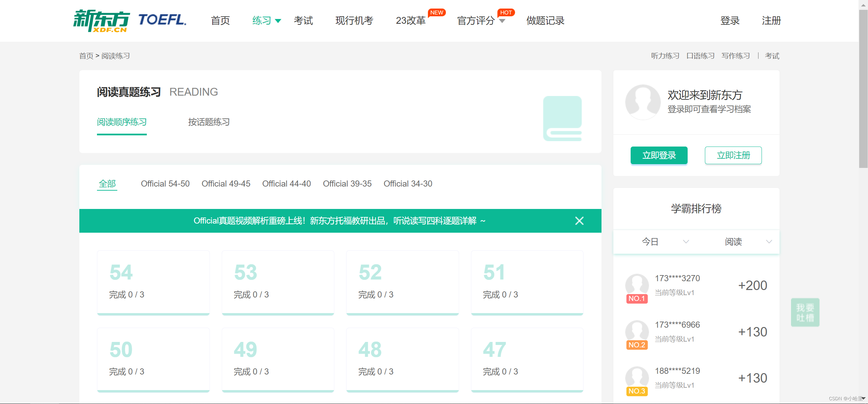Open 现行机考 in the top navigation
Screen dimensions: 868x404
(x=354, y=21)
